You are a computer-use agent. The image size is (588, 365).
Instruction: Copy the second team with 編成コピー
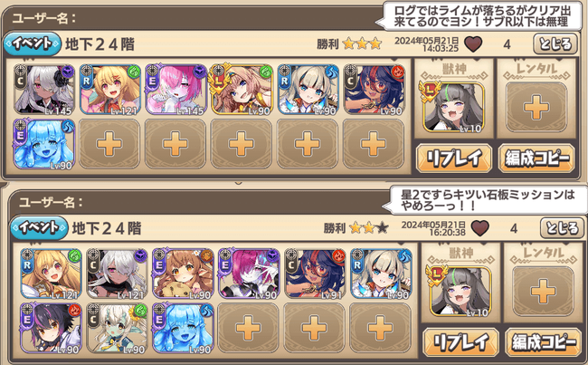(544, 342)
